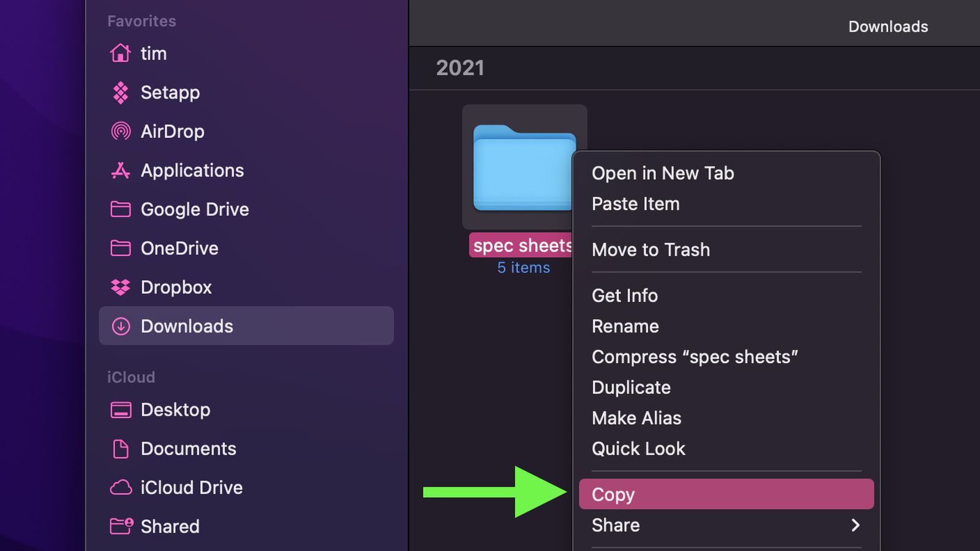Select the Setapp sidebar icon
Screen dimensions: 980x551
pyautogui.click(x=120, y=92)
